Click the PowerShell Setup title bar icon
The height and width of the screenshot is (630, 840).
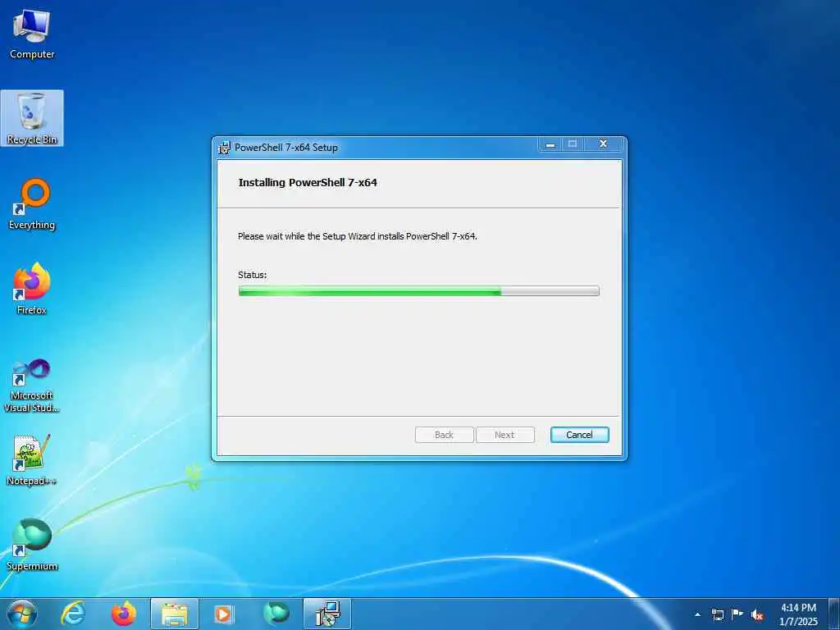click(x=224, y=148)
